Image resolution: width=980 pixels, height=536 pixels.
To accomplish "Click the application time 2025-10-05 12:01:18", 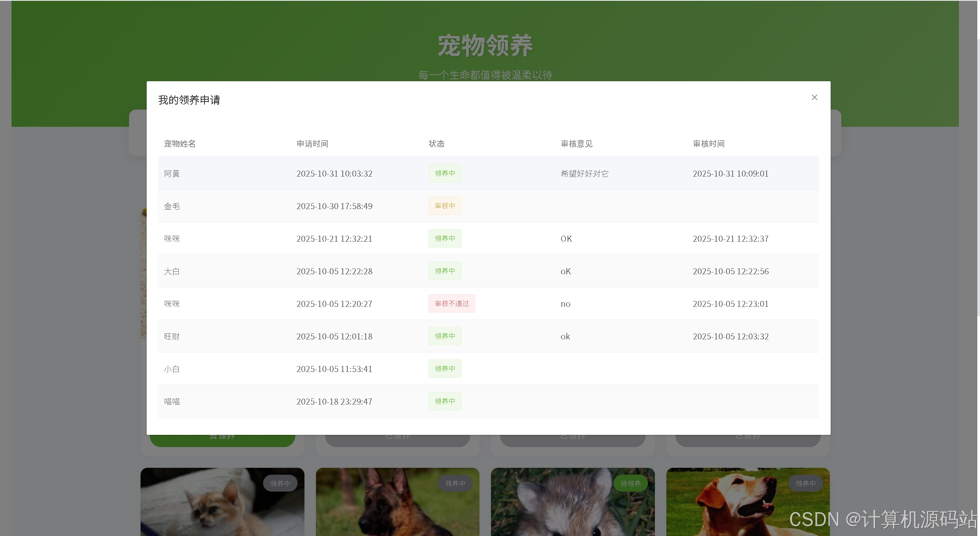I will [x=334, y=336].
